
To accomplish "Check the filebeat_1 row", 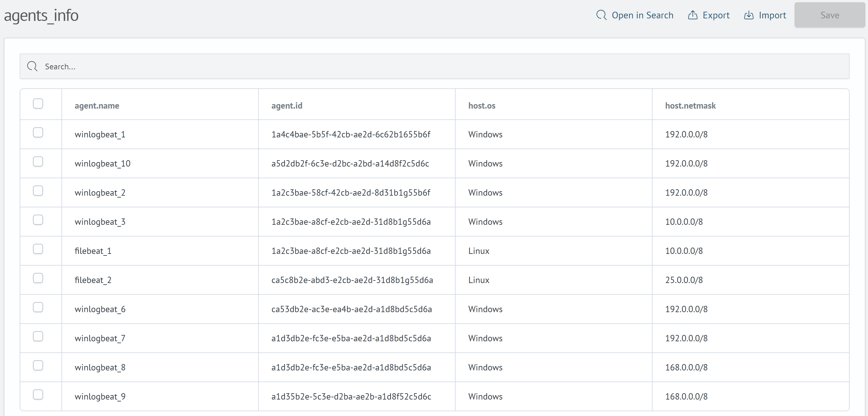I will tap(38, 249).
